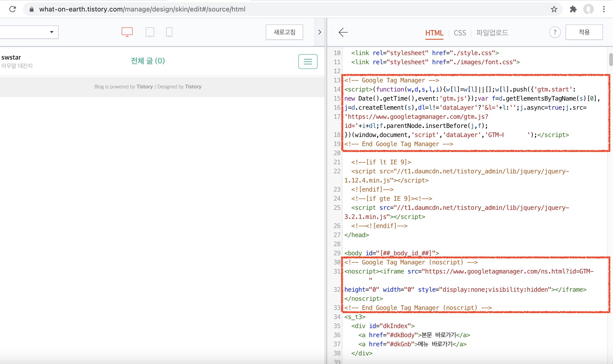Open the 파일업로드 tab
Screen dimensions: 613x364
point(492,33)
